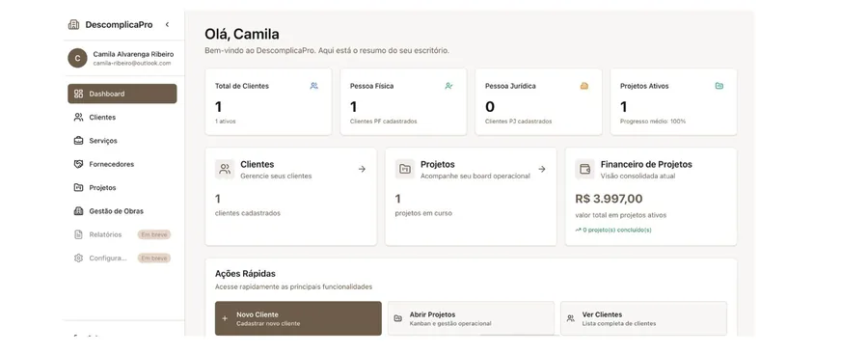Click the clientes cadastrados label
The image size is (868, 354).
tap(248, 213)
